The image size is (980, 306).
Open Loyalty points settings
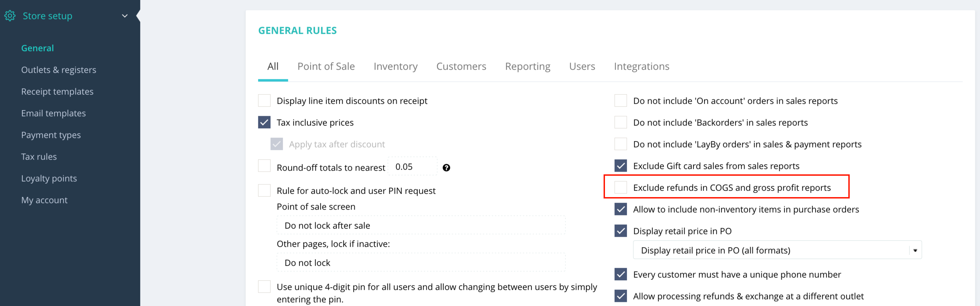pyautogui.click(x=49, y=178)
